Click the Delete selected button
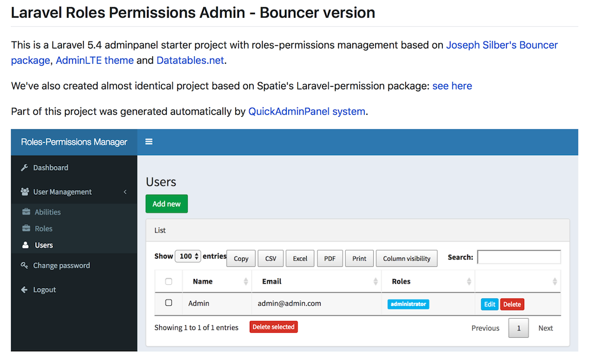This screenshot has width=593, height=364. [x=273, y=327]
